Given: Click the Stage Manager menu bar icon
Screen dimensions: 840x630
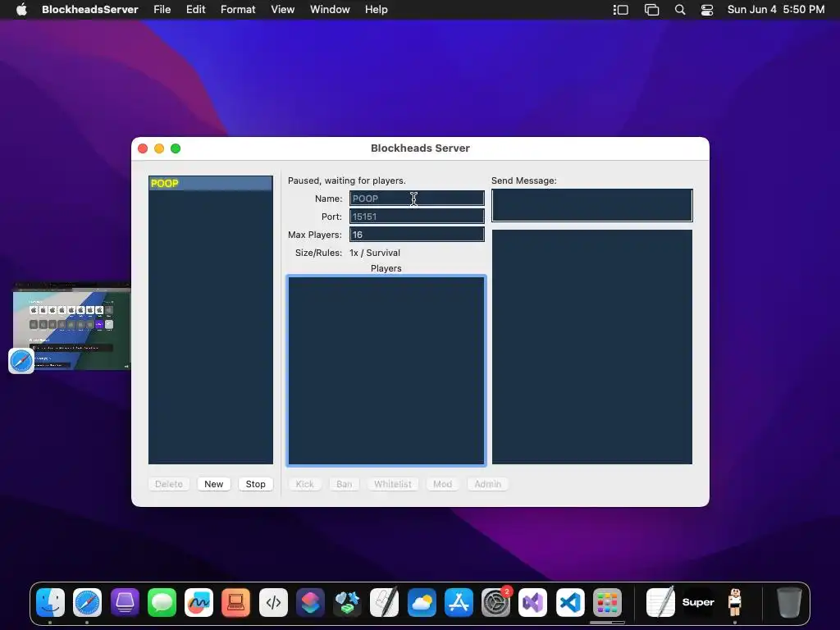Looking at the screenshot, I should (621, 10).
